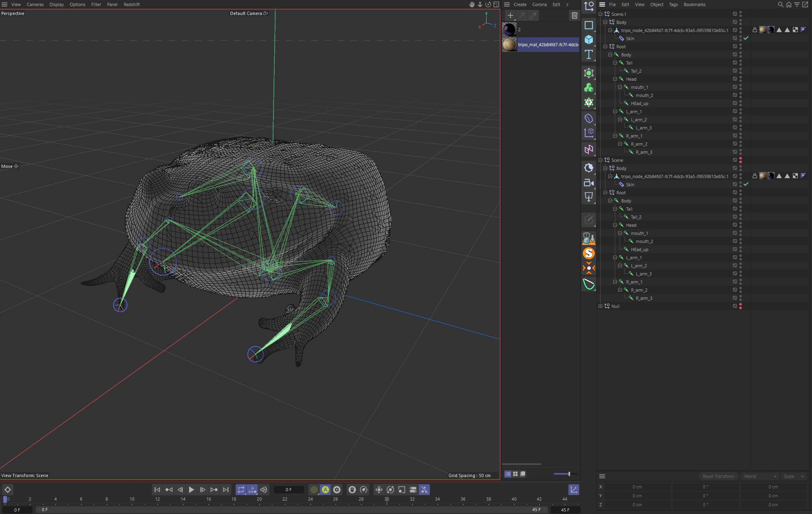Open the Cameras menu
The height and width of the screenshot is (514, 812).
[x=35, y=4]
